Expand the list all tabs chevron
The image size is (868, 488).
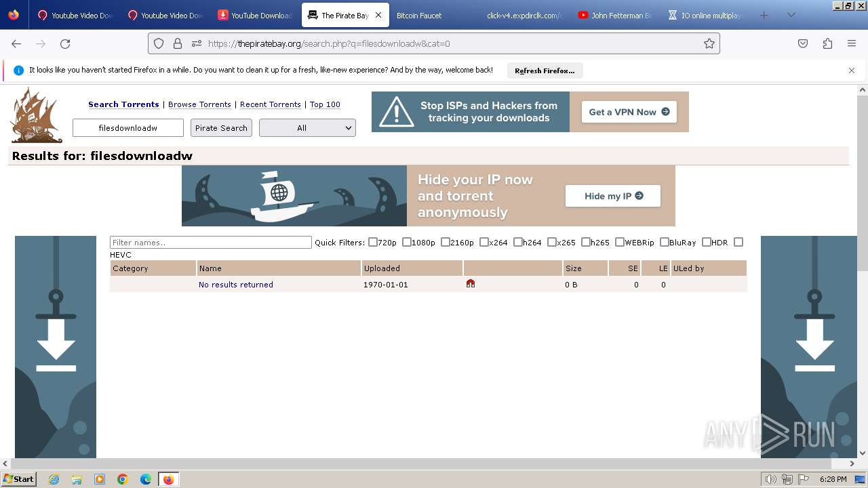tap(791, 15)
